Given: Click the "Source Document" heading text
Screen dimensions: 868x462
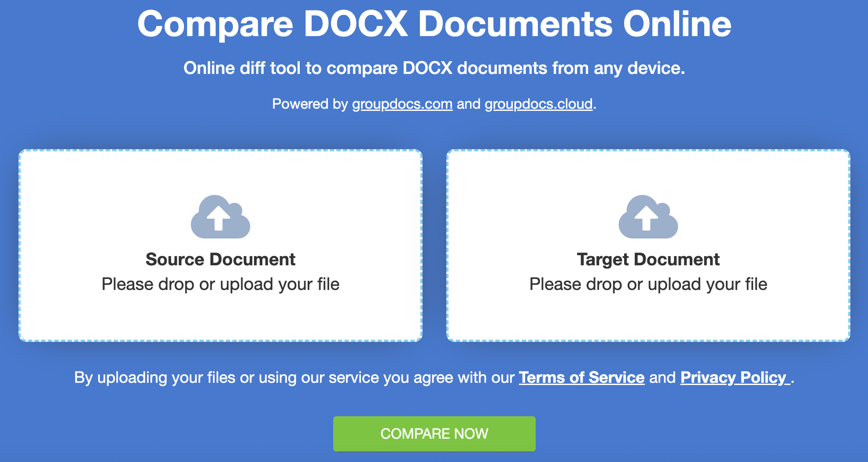Looking at the screenshot, I should pos(221,260).
